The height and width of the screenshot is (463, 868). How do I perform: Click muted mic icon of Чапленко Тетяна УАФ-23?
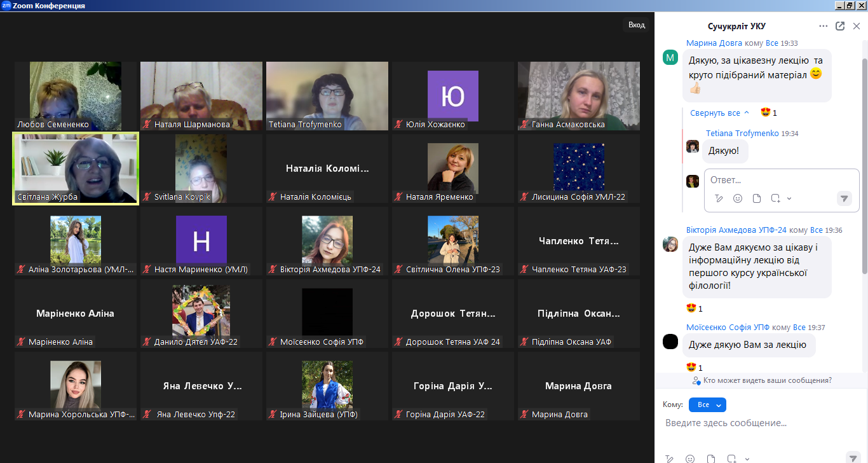525,270
